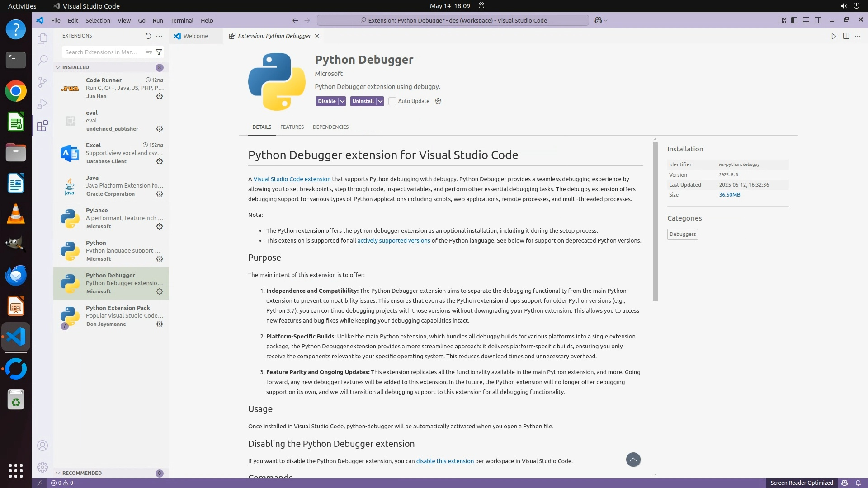The width and height of the screenshot is (868, 488).
Task: Toggle the primary sidebar layout icon
Action: click(794, 20)
